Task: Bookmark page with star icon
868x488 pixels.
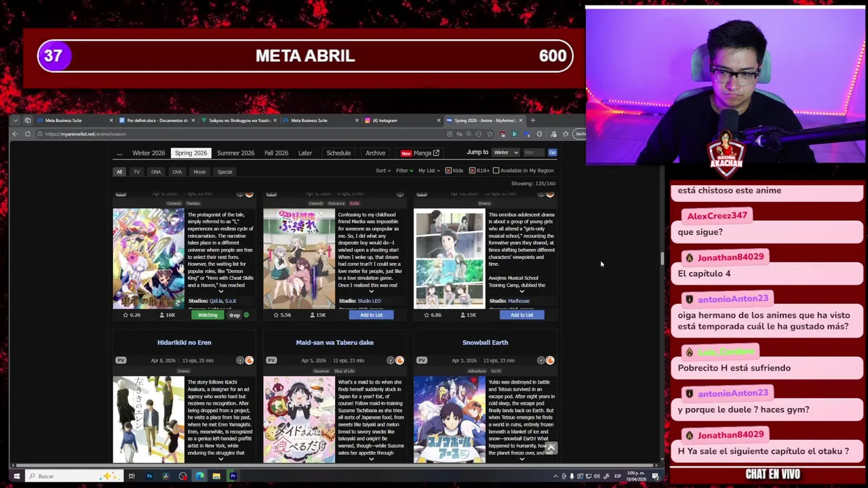Action: (x=490, y=134)
